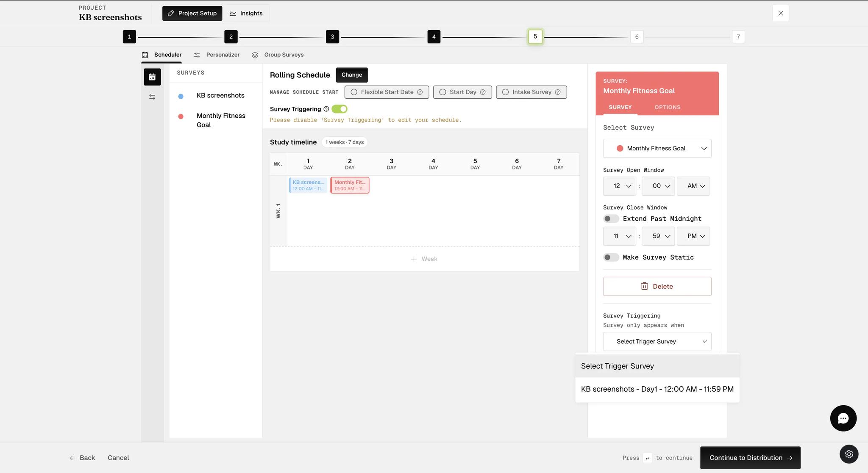This screenshot has width=868, height=473.
Task: Select the KB screens... block on Day 1
Action: point(308,185)
